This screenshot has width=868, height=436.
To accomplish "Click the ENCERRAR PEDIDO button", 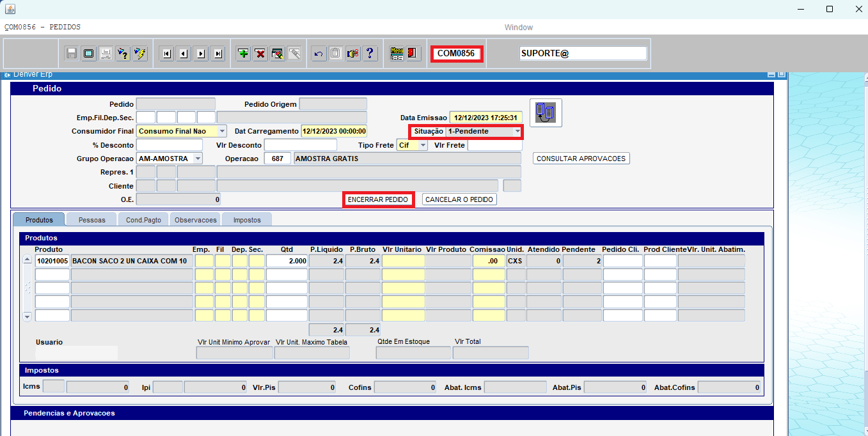I will point(378,199).
